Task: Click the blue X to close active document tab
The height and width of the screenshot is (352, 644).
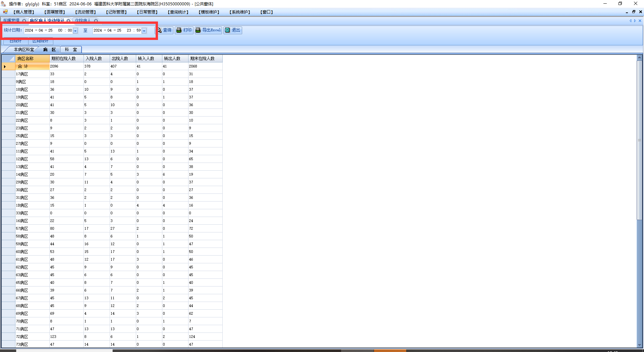Action: tap(640, 20)
